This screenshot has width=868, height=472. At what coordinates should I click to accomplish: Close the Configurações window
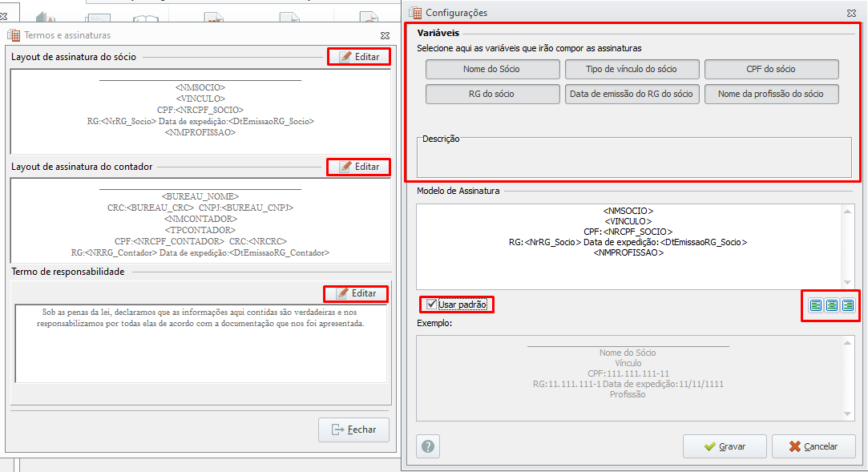[851, 13]
